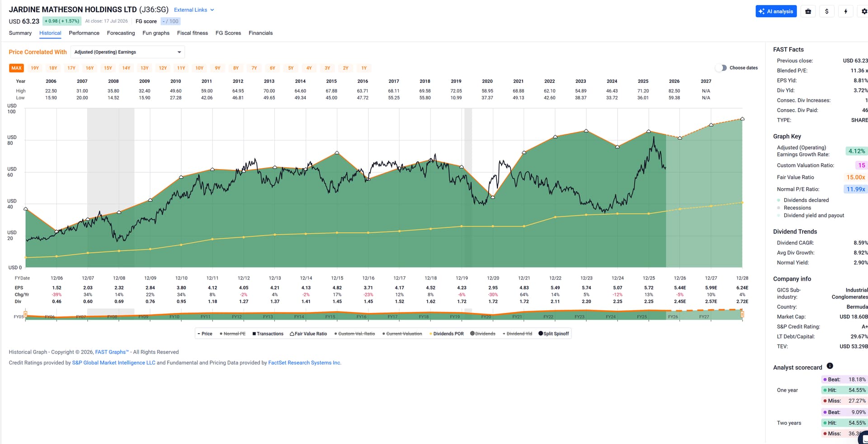
Task: View the Financials tab
Action: click(x=261, y=33)
